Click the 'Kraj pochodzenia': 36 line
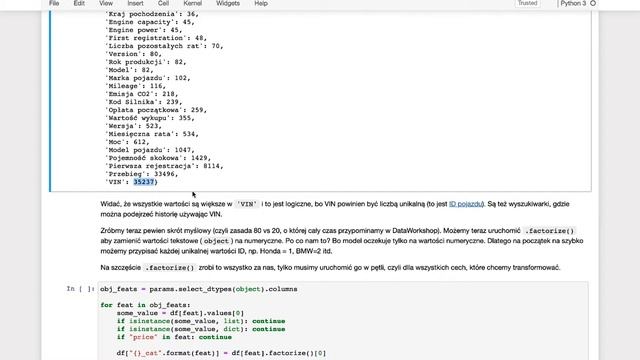This screenshot has width=640, height=360. [152, 14]
